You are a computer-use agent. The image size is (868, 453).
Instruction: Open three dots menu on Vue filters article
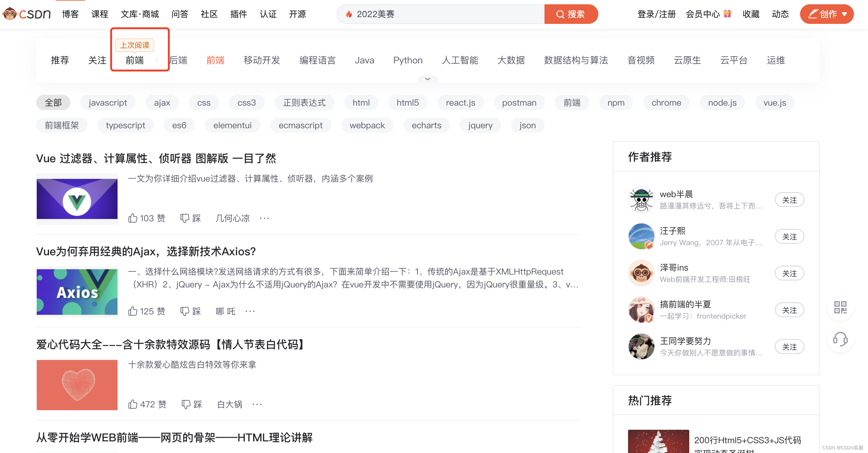[x=264, y=218]
